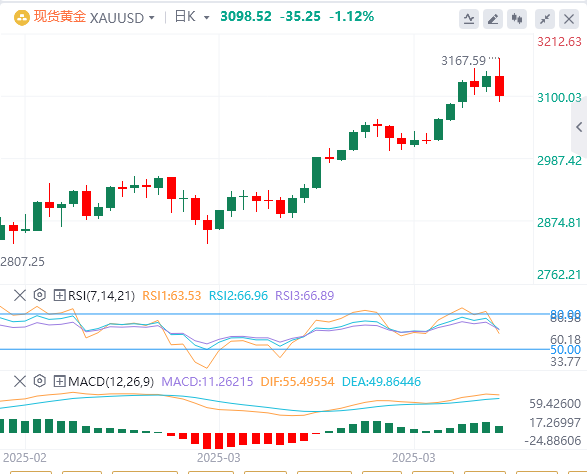
Task: Click the price change -35.25
Action: 300,16
